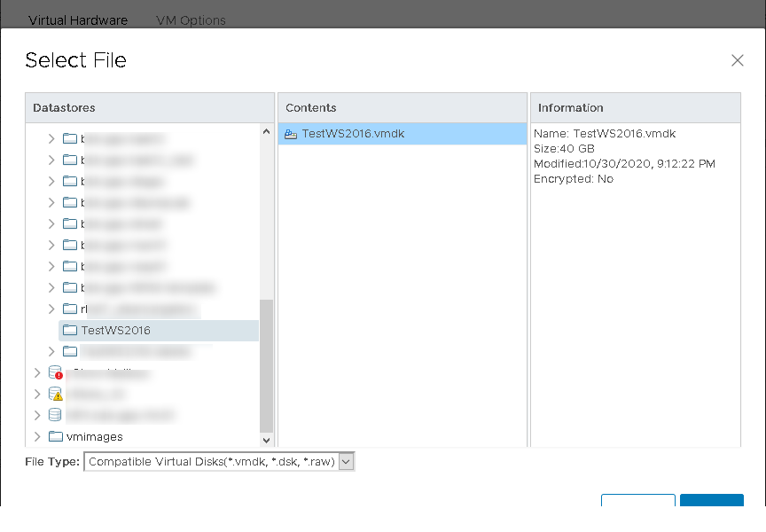Expand the vmimages folder

(x=36, y=436)
